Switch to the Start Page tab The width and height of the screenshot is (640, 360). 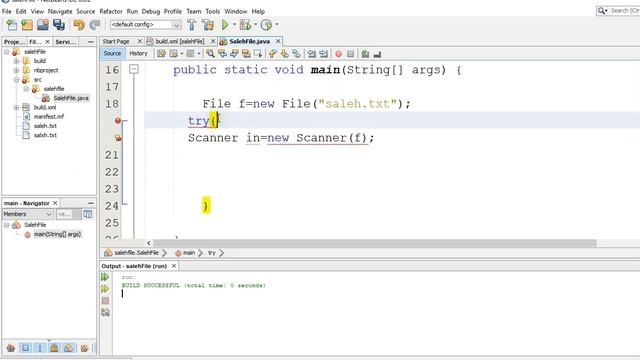coord(116,41)
